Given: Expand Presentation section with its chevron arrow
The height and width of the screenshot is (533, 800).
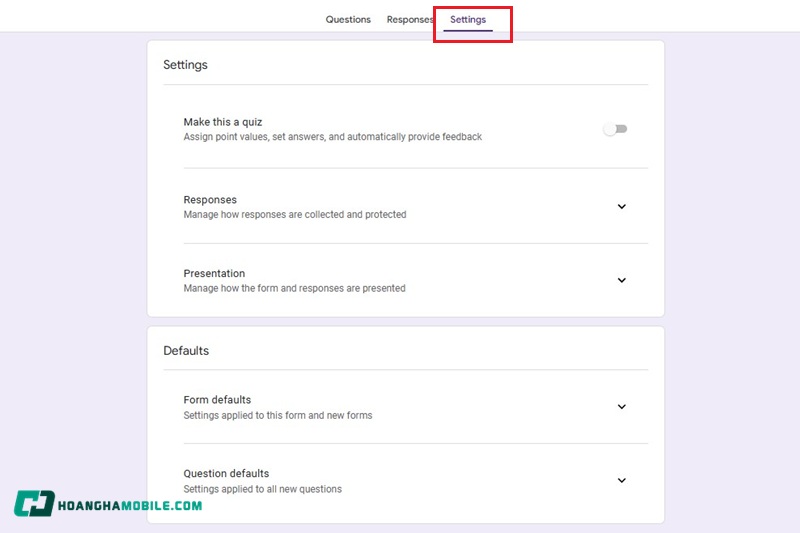Looking at the screenshot, I should [x=621, y=281].
